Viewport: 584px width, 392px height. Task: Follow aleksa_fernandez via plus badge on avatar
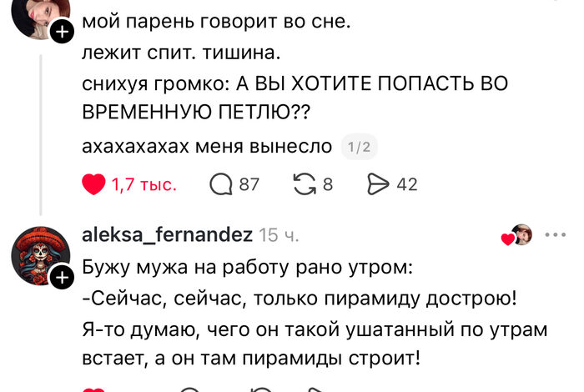[x=63, y=278]
